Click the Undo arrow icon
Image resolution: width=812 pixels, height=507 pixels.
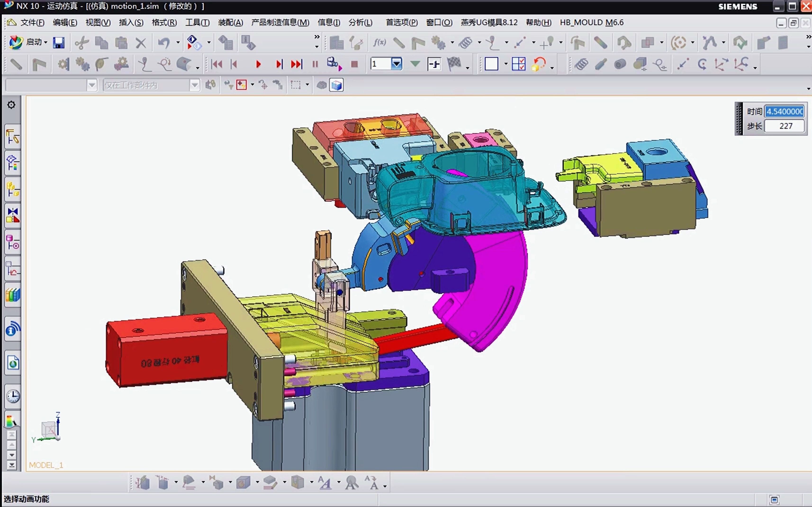point(164,43)
